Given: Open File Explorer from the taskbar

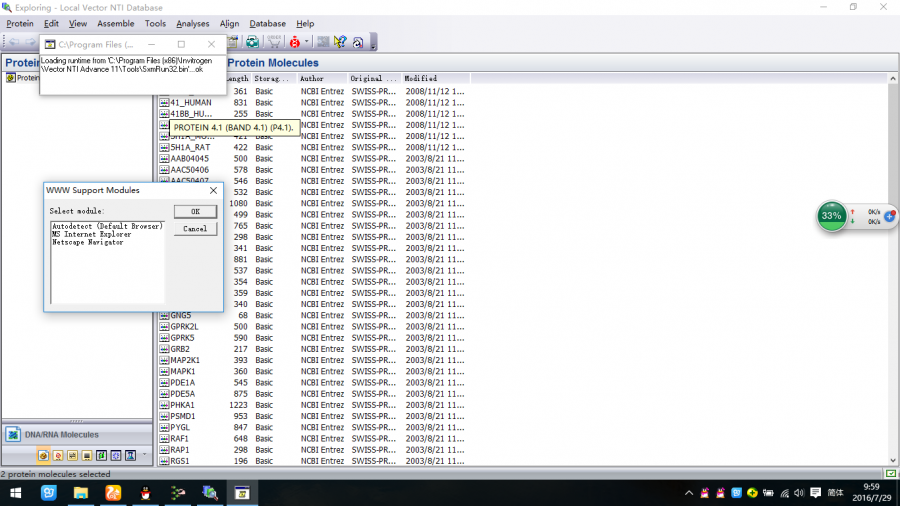Looking at the screenshot, I should [80, 493].
